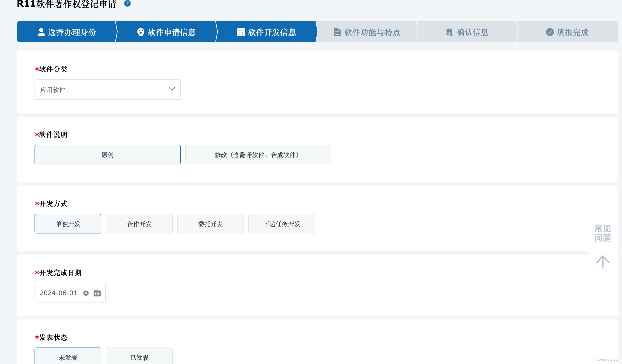622x364 pixels.
Task: Click the chevron arrow in 软件分类 box
Action: 172,89
